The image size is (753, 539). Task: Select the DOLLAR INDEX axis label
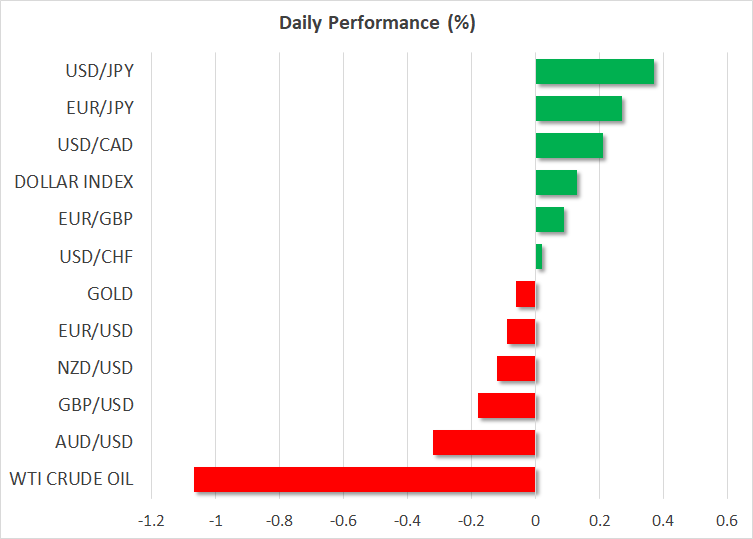tap(74, 182)
